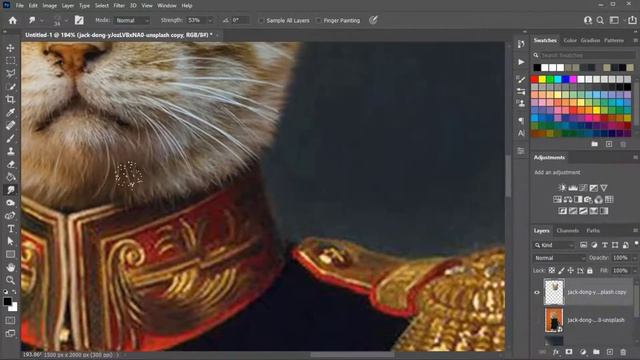Create a new layer icon
The image size is (640, 360).
pyautogui.click(x=609, y=352)
